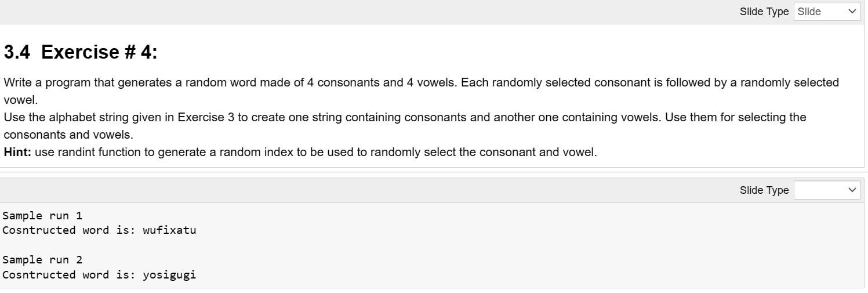Click the first 'Cosntructed word is:' text

(x=69, y=230)
